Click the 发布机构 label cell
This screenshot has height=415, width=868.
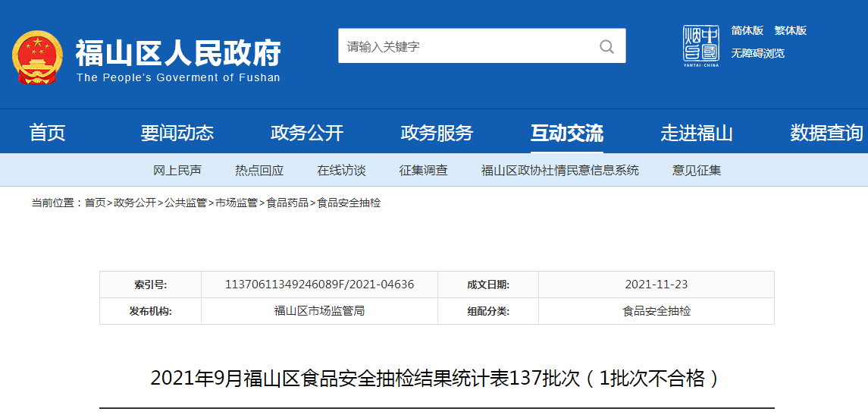pos(151,311)
